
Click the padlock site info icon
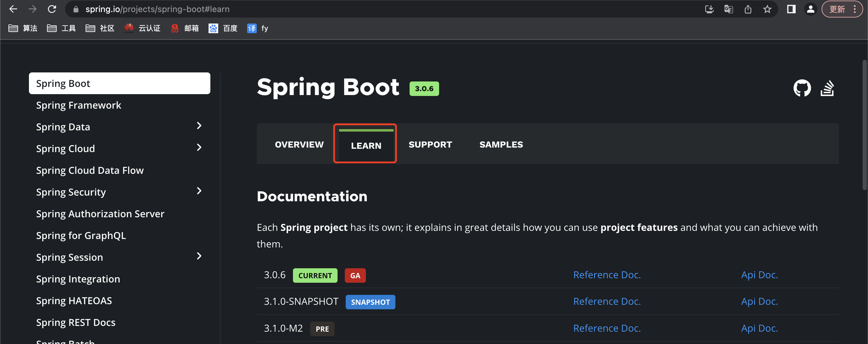click(x=76, y=9)
